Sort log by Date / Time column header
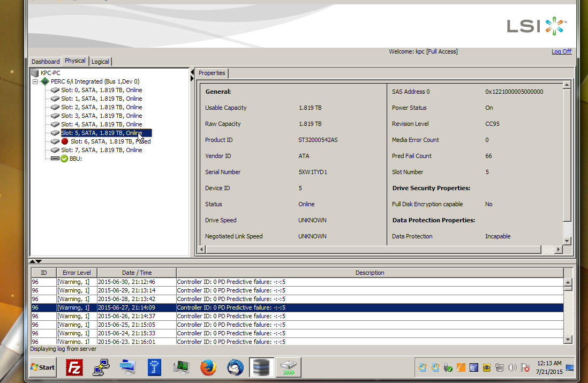This screenshot has height=383, width=588. click(x=137, y=273)
